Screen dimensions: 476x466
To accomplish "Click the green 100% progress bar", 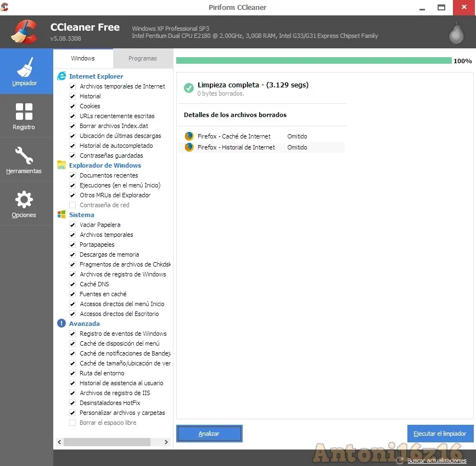I will click(x=314, y=60).
